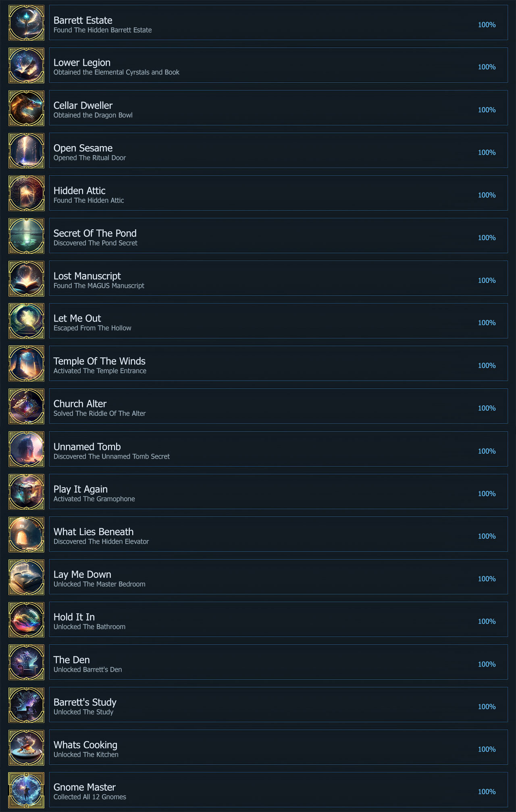Click the Lost Manuscript glowing book icon

pos(27,278)
